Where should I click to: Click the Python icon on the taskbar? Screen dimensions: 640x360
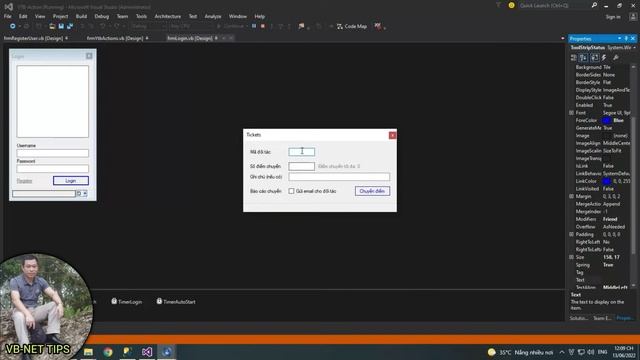127,352
